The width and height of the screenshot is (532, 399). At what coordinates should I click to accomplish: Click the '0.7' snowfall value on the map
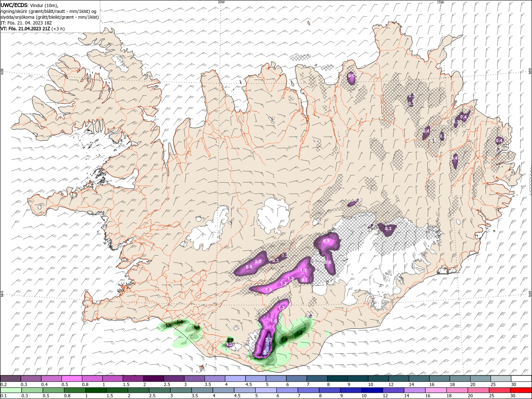[305, 280]
